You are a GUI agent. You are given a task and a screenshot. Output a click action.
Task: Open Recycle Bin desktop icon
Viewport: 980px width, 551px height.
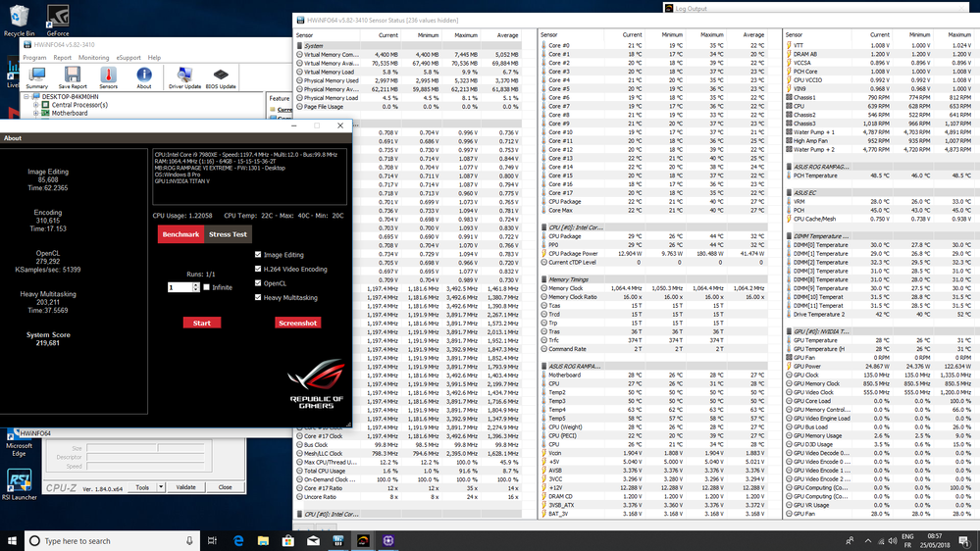(x=19, y=21)
